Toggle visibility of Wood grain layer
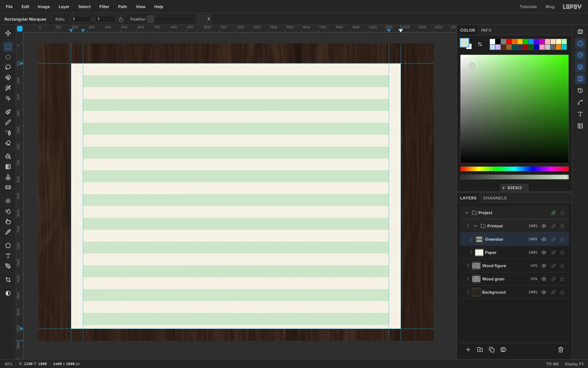 point(544,279)
